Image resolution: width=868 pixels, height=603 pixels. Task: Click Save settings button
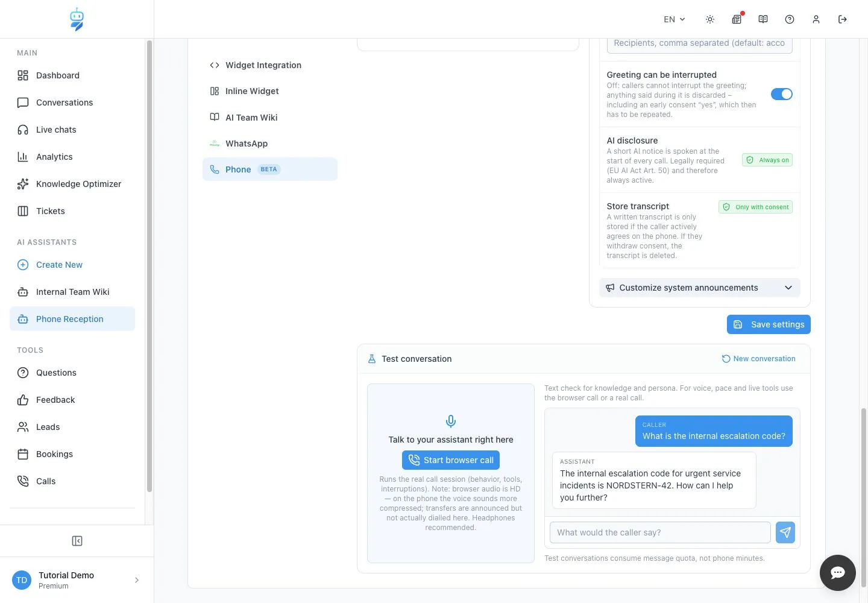769,324
